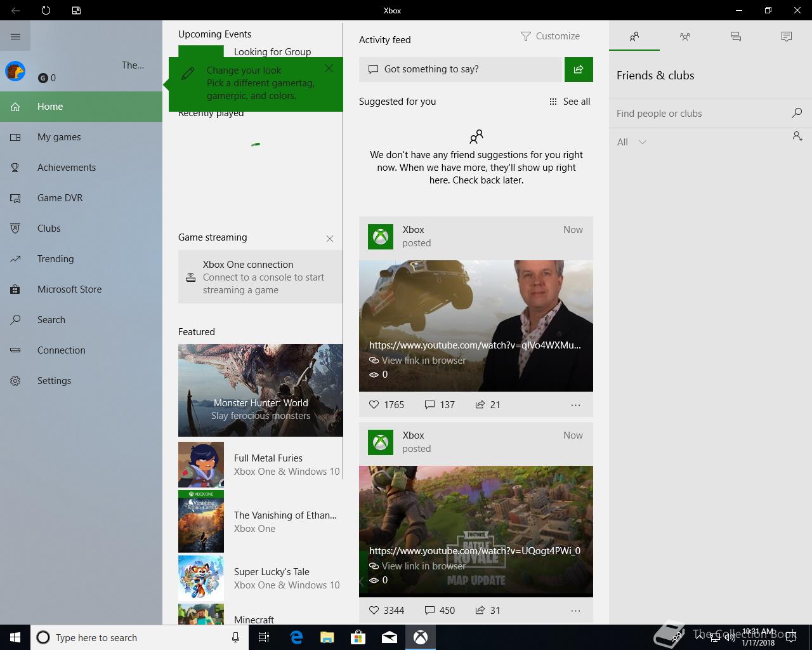The height and width of the screenshot is (650, 812).
Task: Open Game DVR in sidebar
Action: (x=81, y=198)
